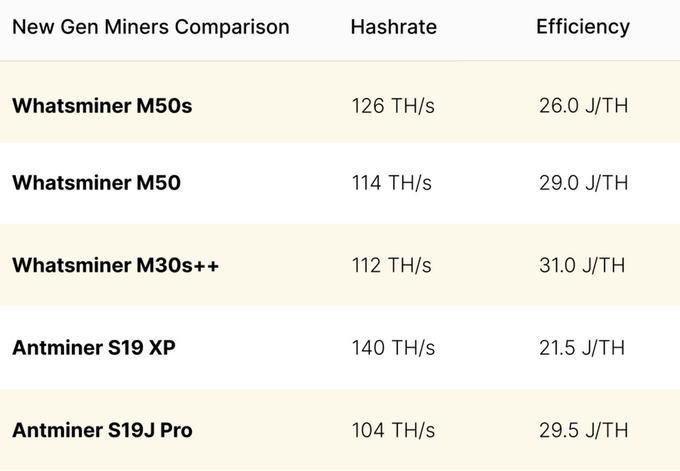This screenshot has width=680, height=471.
Task: Click the 21.5 J/TH efficiency cell
Action: 582,348
